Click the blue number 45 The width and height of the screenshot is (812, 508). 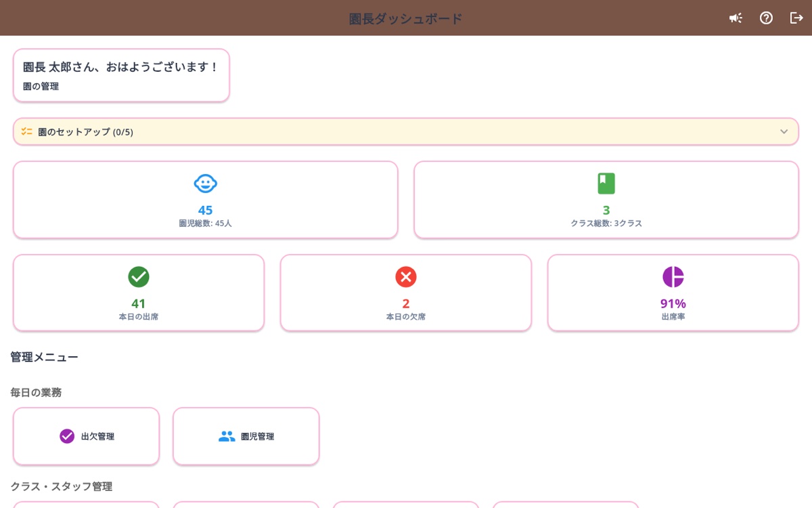click(x=205, y=210)
